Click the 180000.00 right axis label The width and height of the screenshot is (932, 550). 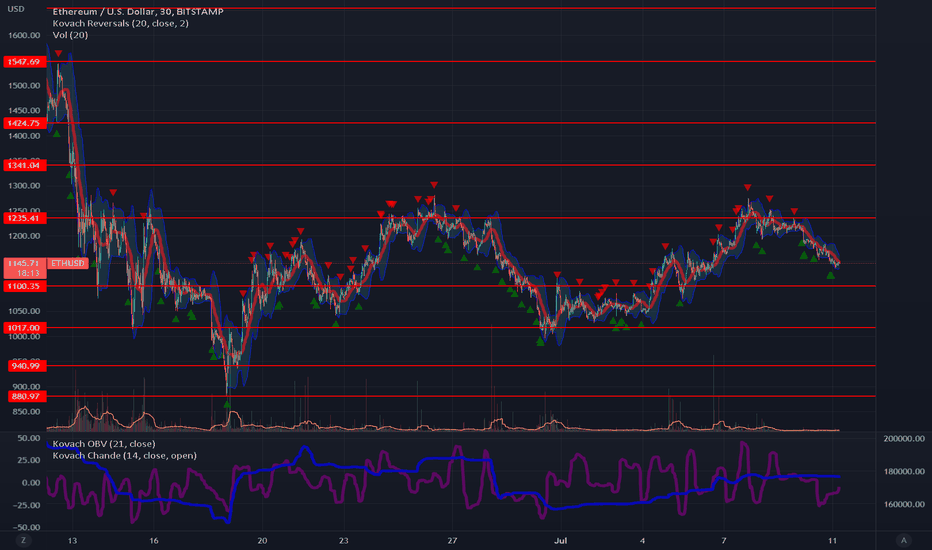903,472
